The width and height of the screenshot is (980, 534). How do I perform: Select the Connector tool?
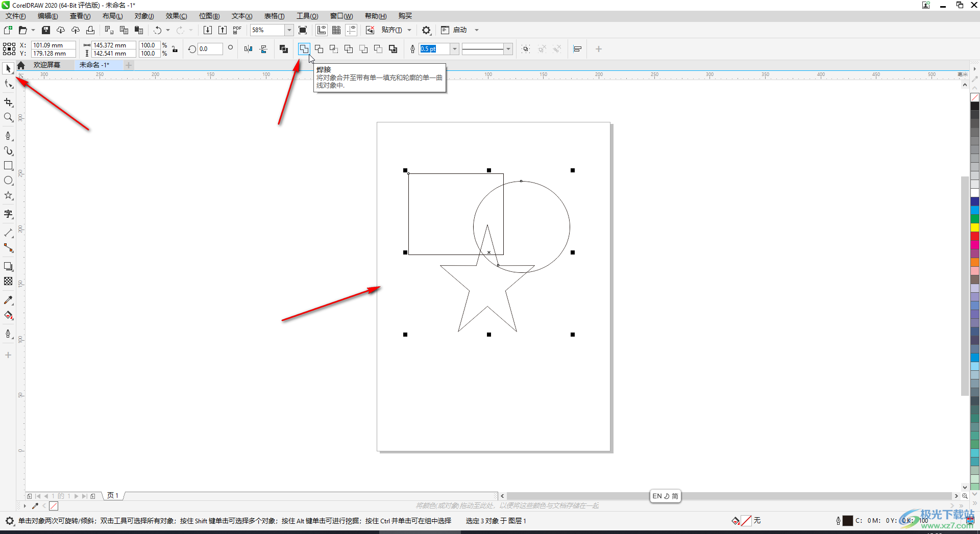(x=8, y=248)
